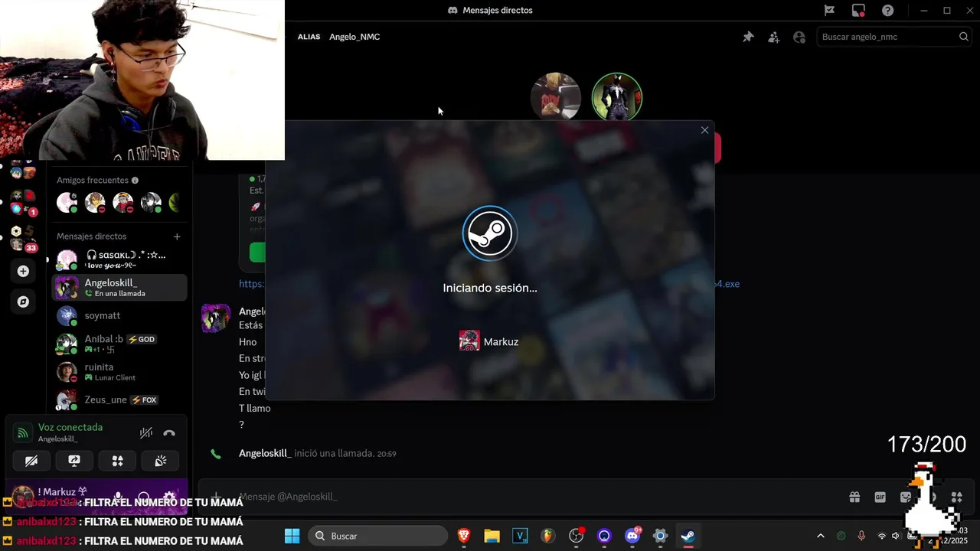
Task: Open Vegas Pro from taskbar
Action: pos(521,536)
